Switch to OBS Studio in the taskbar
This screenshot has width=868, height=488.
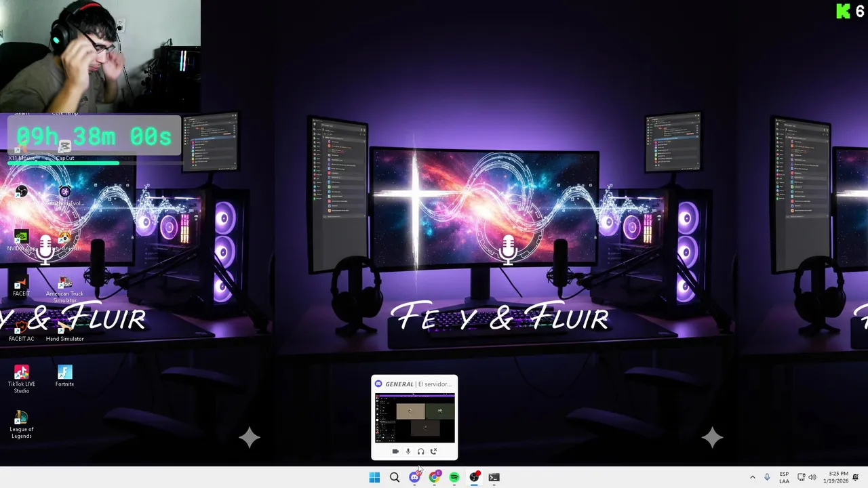tap(474, 477)
